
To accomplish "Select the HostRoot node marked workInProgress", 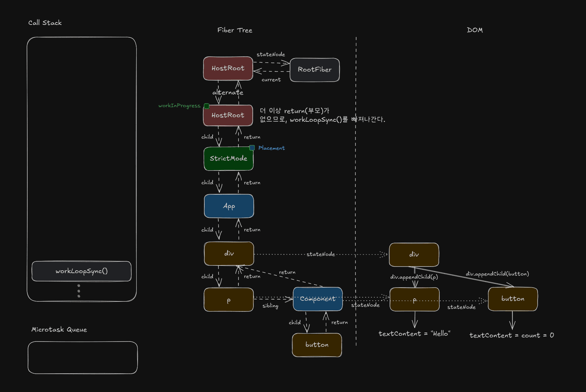I will click(228, 115).
